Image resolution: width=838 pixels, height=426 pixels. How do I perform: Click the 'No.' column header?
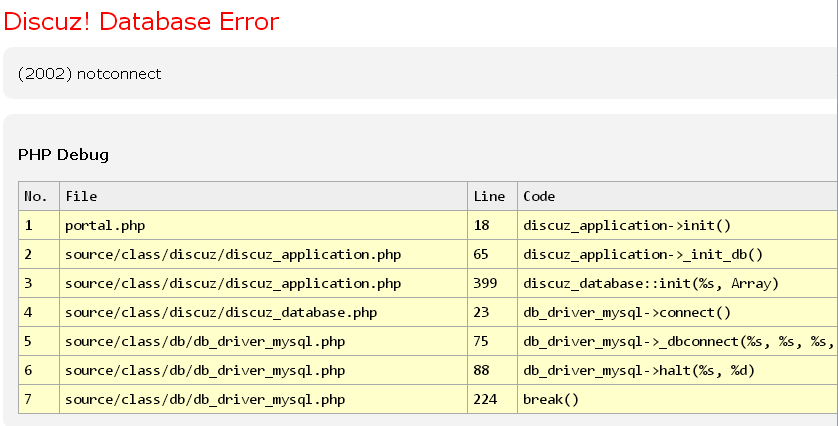pyautogui.click(x=39, y=196)
